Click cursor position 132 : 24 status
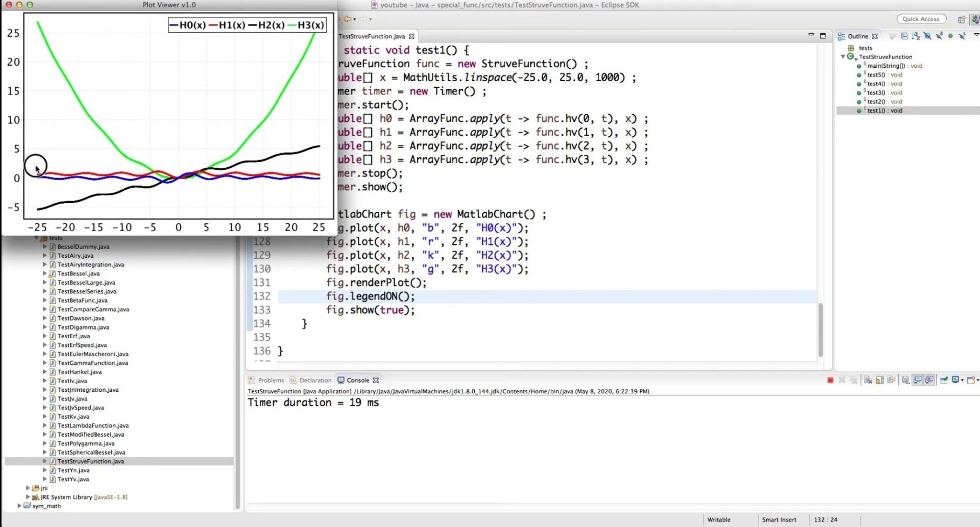980x527 pixels. point(825,519)
